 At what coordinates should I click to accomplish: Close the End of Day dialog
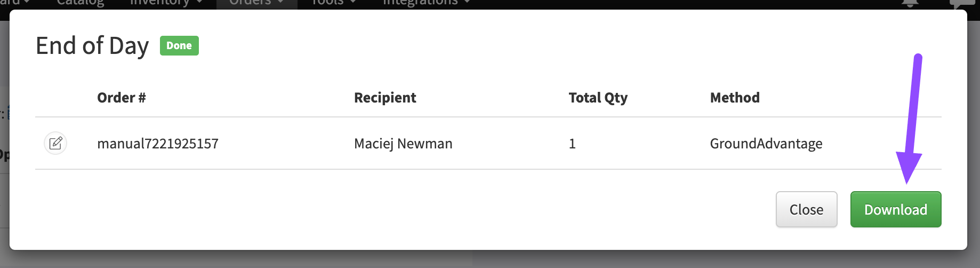(806, 209)
